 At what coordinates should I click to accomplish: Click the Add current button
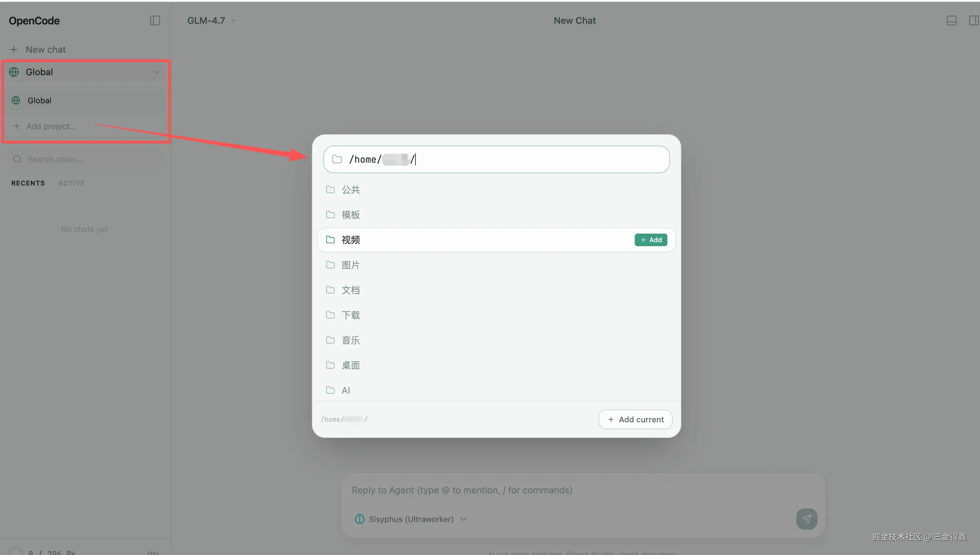click(635, 419)
